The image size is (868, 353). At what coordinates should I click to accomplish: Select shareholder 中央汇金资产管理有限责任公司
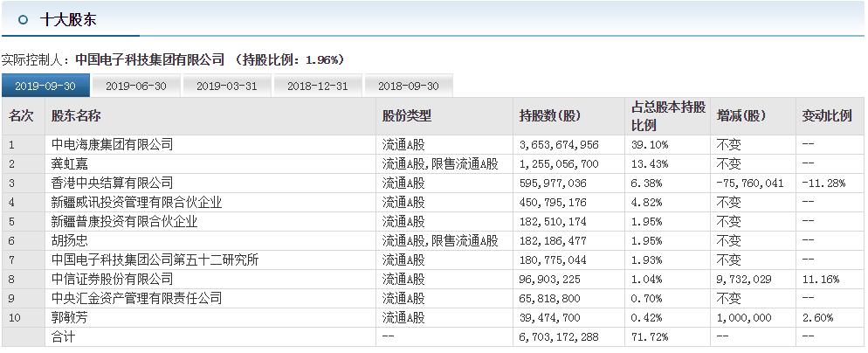click(136, 298)
